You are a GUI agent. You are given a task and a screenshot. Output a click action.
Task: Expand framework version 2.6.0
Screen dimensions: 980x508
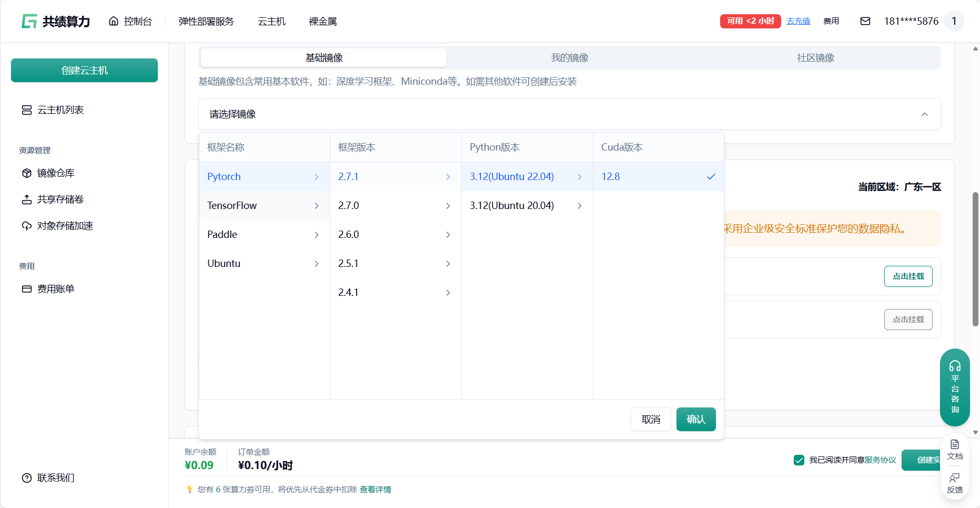(x=395, y=234)
